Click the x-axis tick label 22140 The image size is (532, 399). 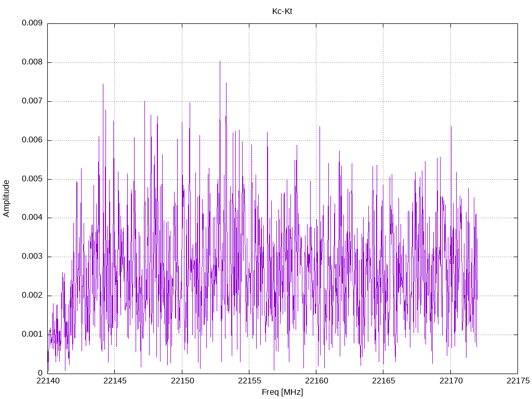(48, 381)
